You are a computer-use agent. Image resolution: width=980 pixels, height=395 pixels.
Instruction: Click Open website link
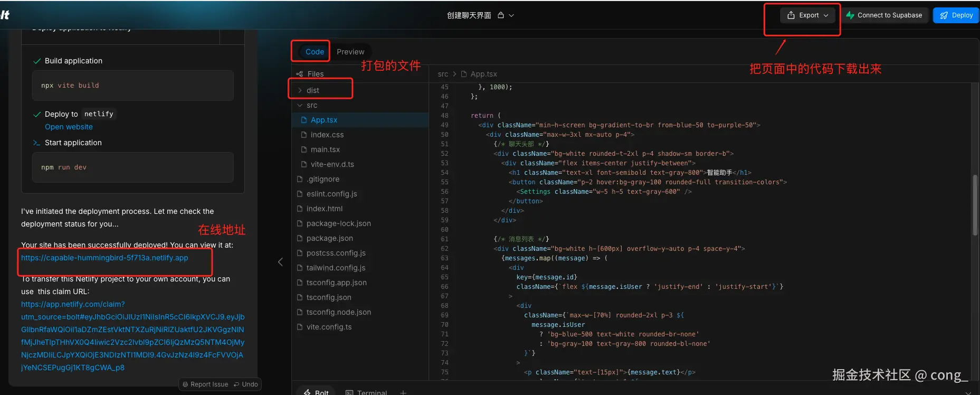pos(69,127)
